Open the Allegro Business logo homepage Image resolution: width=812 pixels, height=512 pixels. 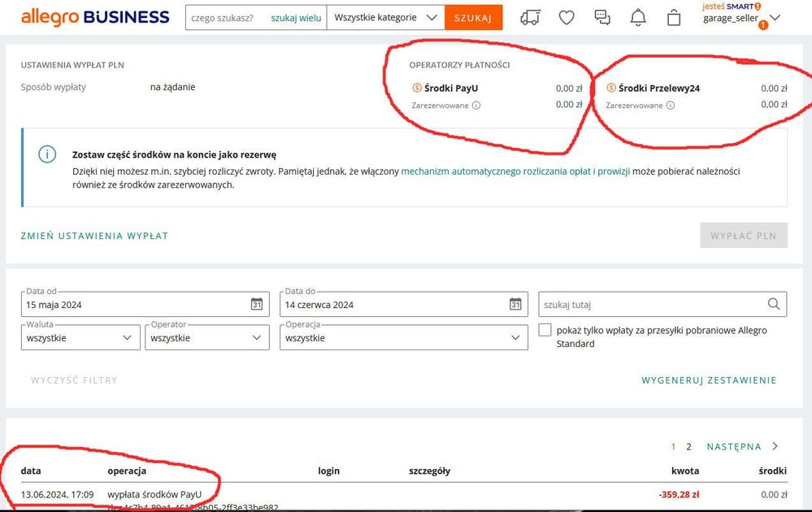click(95, 17)
